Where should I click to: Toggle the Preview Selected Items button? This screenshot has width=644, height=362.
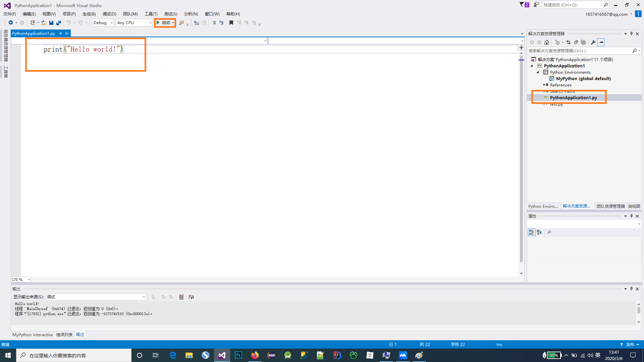[x=601, y=42]
